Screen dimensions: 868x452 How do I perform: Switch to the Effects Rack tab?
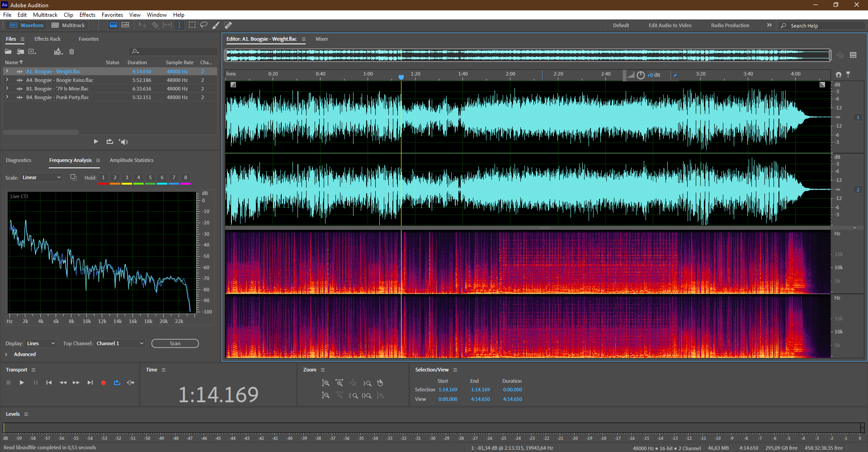(x=47, y=39)
